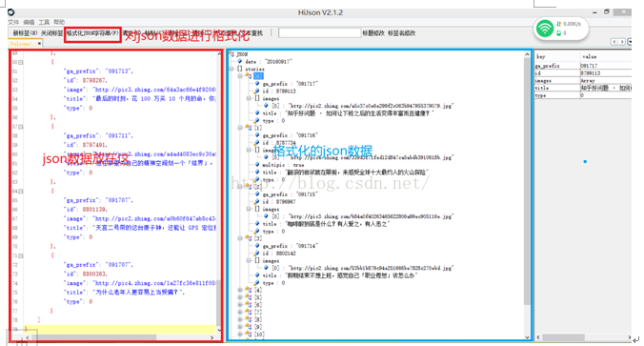Viewport: 644px width, 346px height.
Task: Click 格式化JSON字符串 toolbar button
Action: (92, 33)
